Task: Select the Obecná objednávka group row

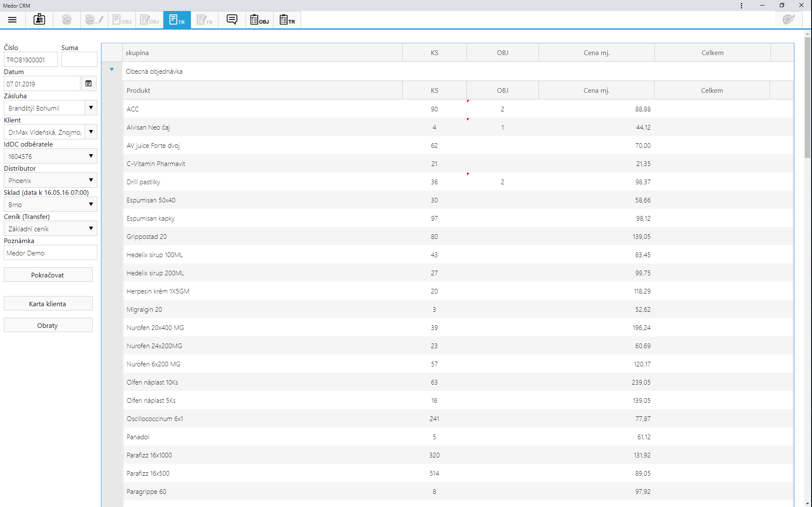Action: coord(458,71)
